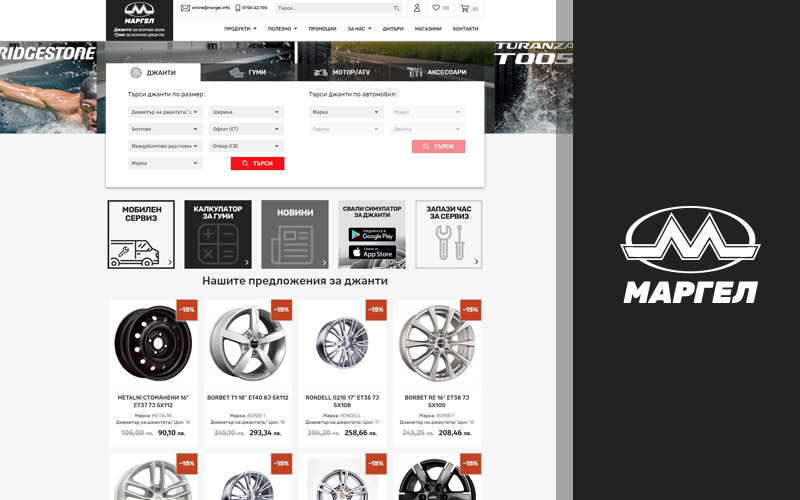Open RONDELL 0216 17" product title
The image size is (800, 500).
[342, 401]
